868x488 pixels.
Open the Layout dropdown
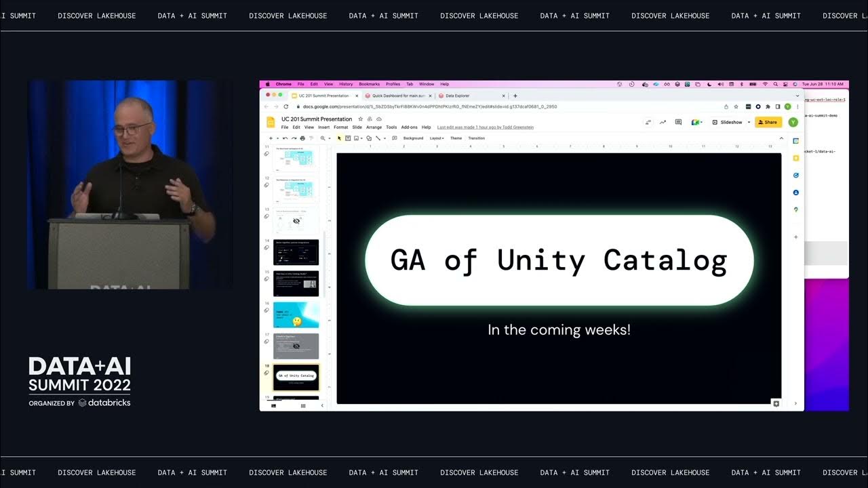click(x=437, y=138)
